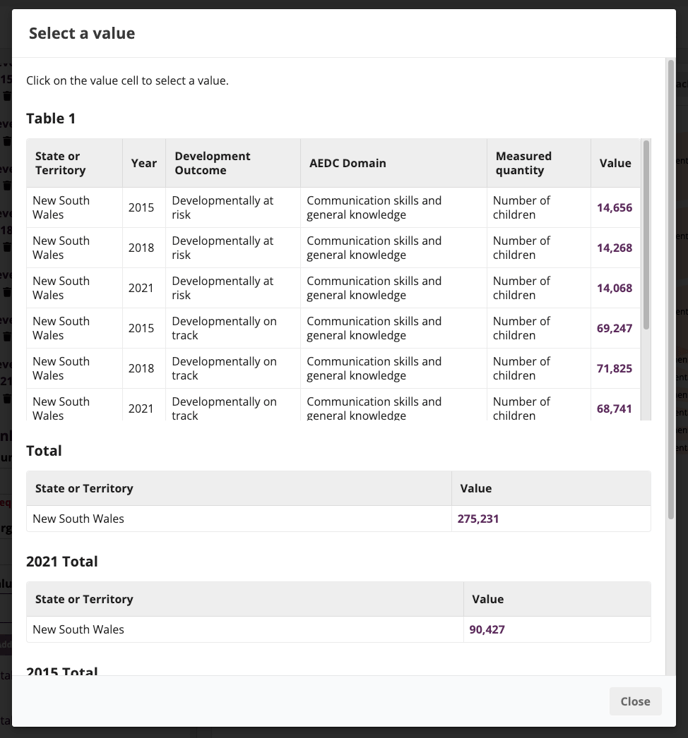Viewport: 688px width, 738px height.
Task: Click the AEDC Domain column header
Action: (x=393, y=163)
